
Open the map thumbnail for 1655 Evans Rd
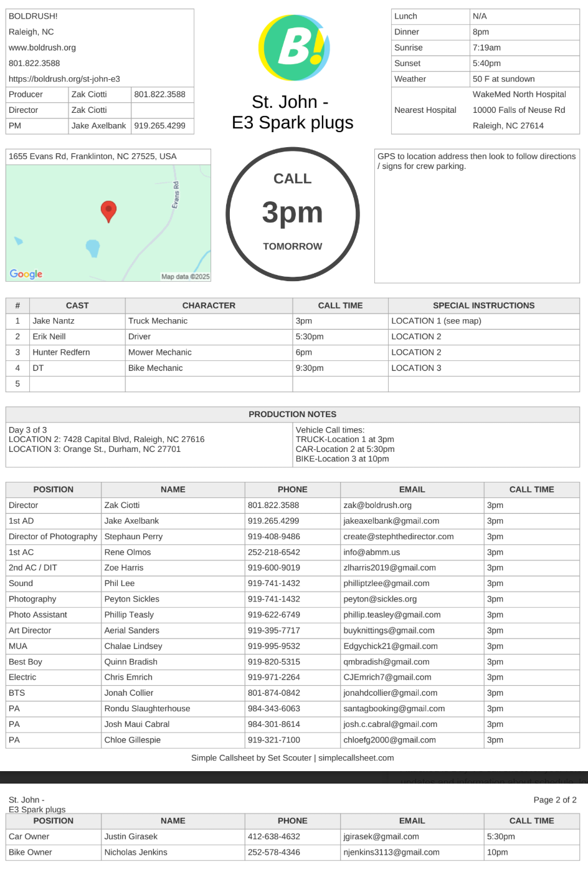pyautogui.click(x=108, y=223)
